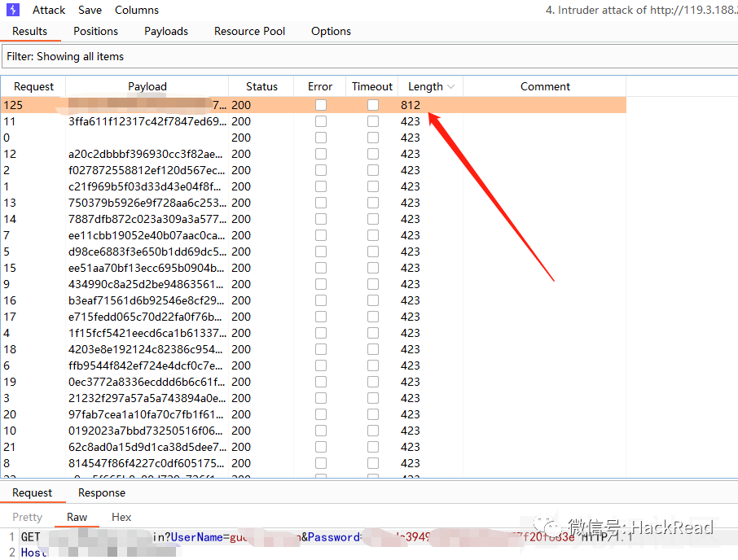This screenshot has height=560, width=738.
Task: Switch message view to Pretty
Action: click(x=28, y=517)
